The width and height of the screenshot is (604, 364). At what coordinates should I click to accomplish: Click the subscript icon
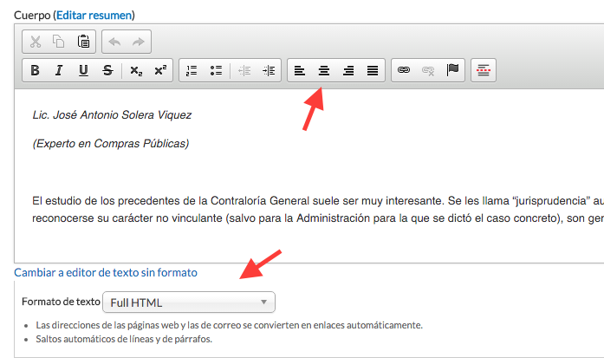[x=136, y=71]
